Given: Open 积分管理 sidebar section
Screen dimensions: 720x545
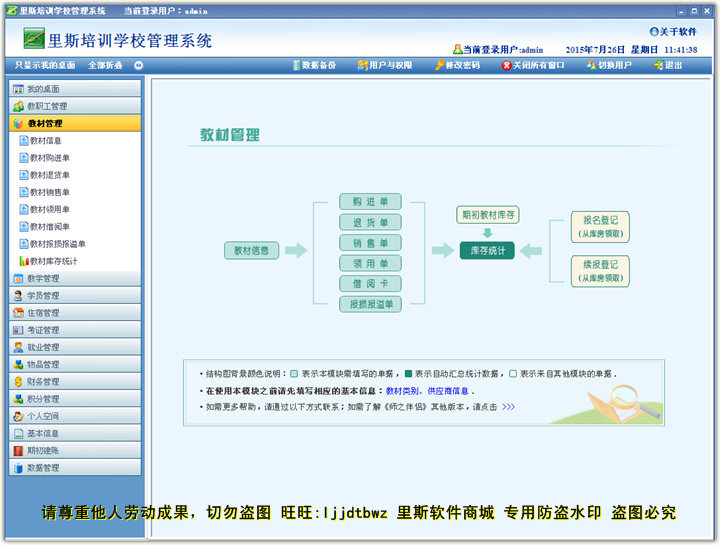Looking at the screenshot, I should 75,399.
